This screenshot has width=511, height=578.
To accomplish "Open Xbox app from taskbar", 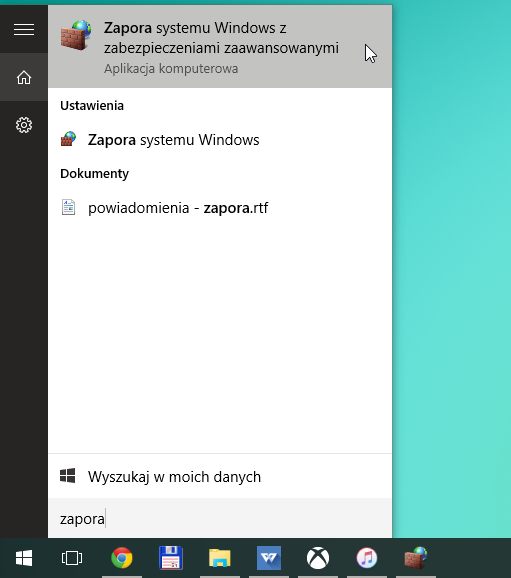I will pyautogui.click(x=318, y=558).
